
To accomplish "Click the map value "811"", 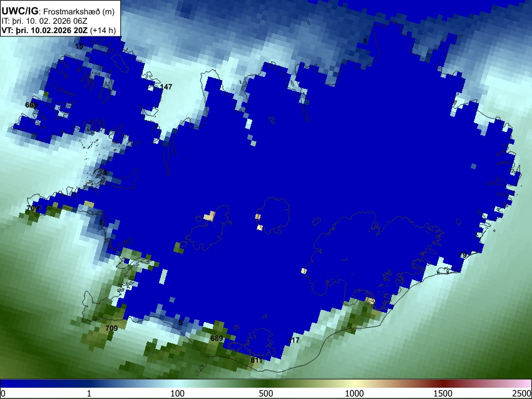I will pyautogui.click(x=257, y=360).
